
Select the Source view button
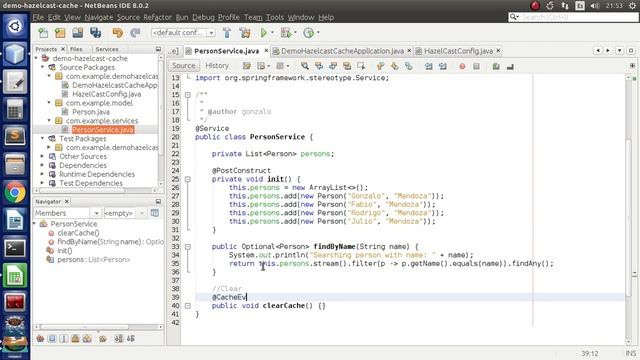184,66
